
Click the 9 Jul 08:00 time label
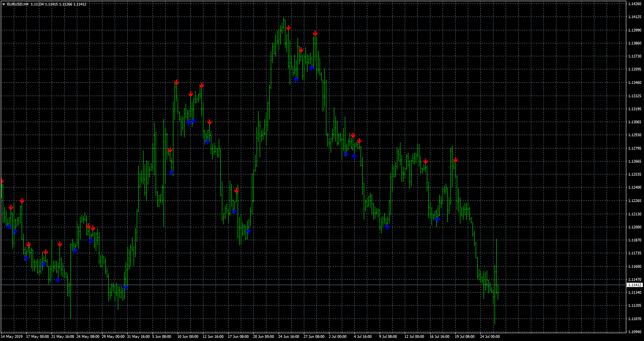pyautogui.click(x=388, y=336)
